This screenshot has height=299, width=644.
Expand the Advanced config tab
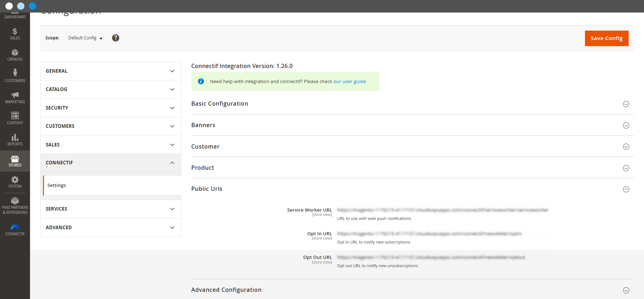(111, 227)
